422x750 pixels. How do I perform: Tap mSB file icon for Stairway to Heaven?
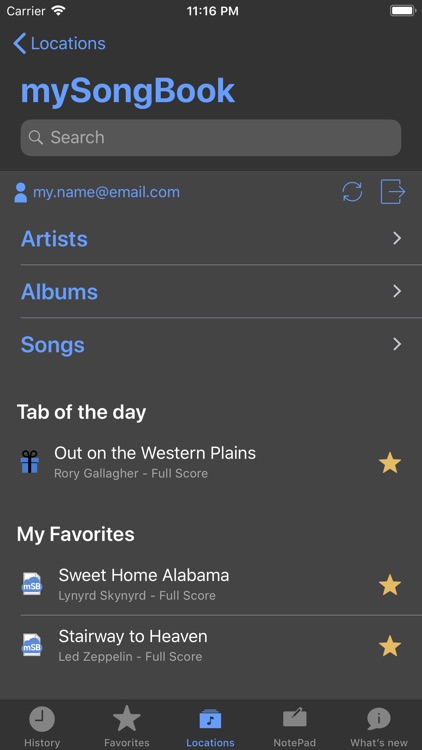pos(32,645)
